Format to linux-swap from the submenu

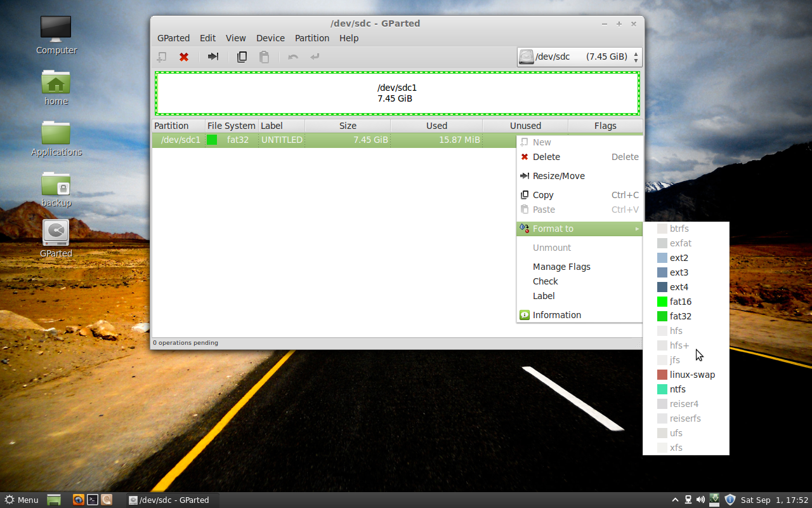686,375
